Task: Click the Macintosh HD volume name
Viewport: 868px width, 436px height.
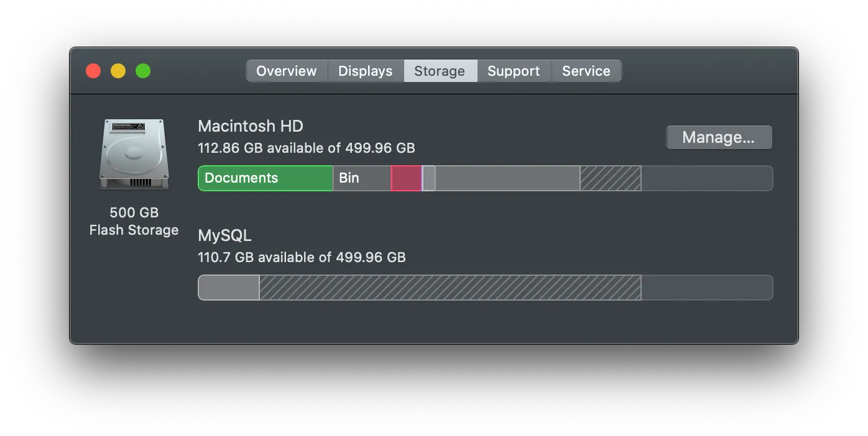Action: [x=250, y=126]
